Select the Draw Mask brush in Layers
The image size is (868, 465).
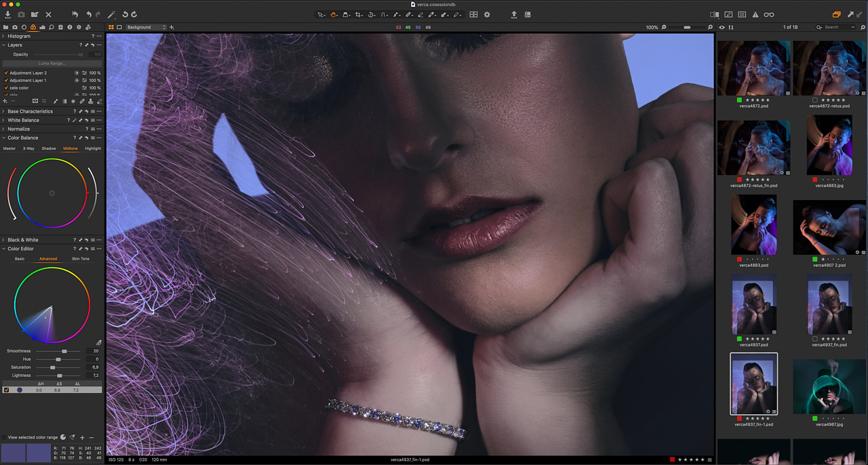[56, 101]
